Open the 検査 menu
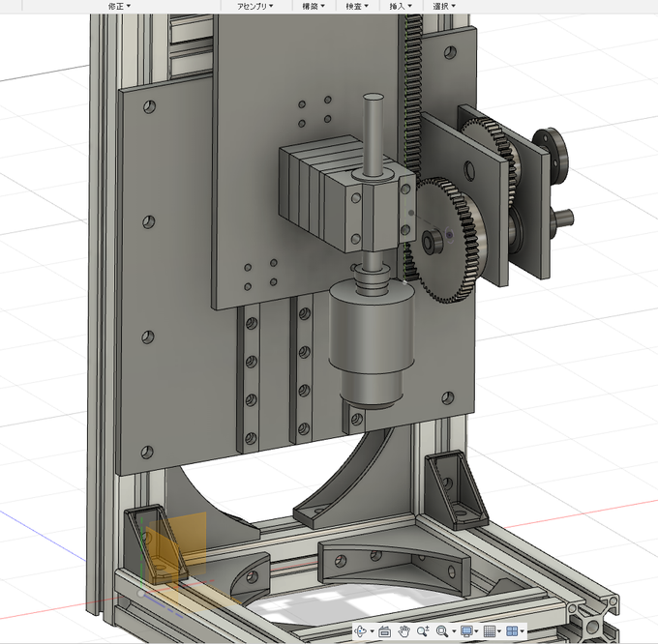The image size is (658, 644). coord(357,6)
